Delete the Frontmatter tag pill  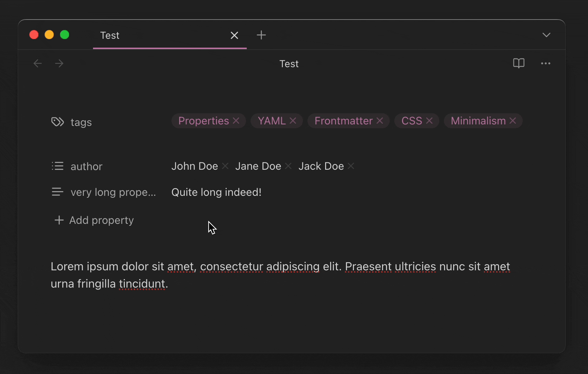[x=380, y=121]
